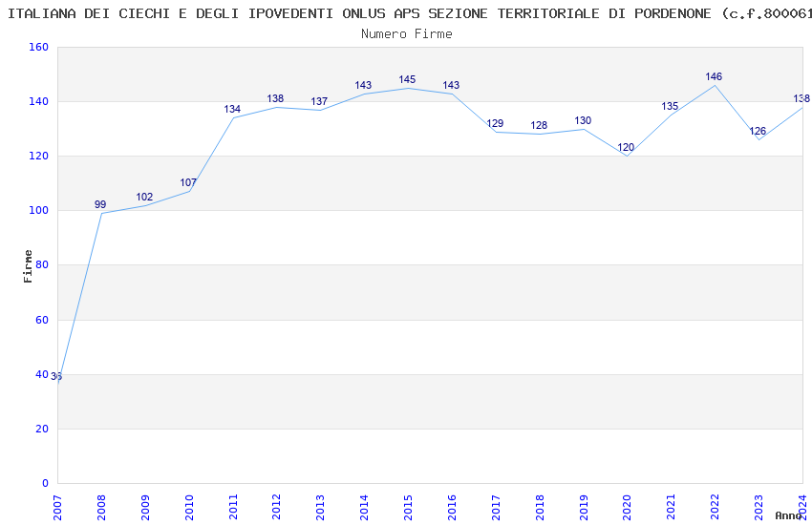Click the y-axis value 40
This screenshot has height=525, width=812.
[42, 374]
